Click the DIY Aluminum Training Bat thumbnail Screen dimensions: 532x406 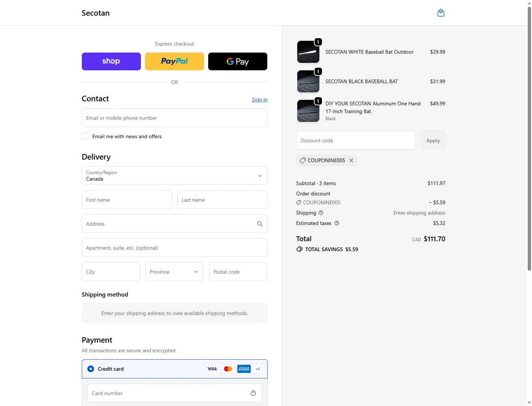[x=308, y=111]
